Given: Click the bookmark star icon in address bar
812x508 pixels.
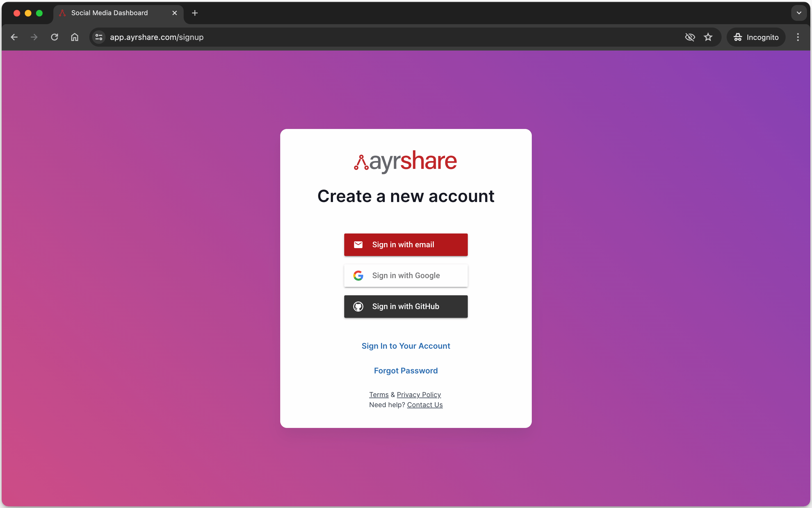Looking at the screenshot, I should point(708,37).
